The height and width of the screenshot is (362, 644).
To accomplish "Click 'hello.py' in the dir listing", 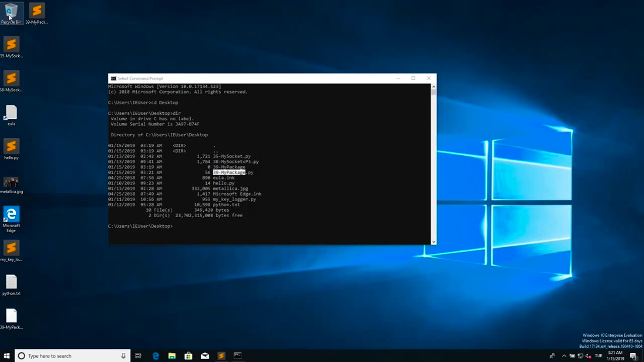I will click(x=223, y=184).
